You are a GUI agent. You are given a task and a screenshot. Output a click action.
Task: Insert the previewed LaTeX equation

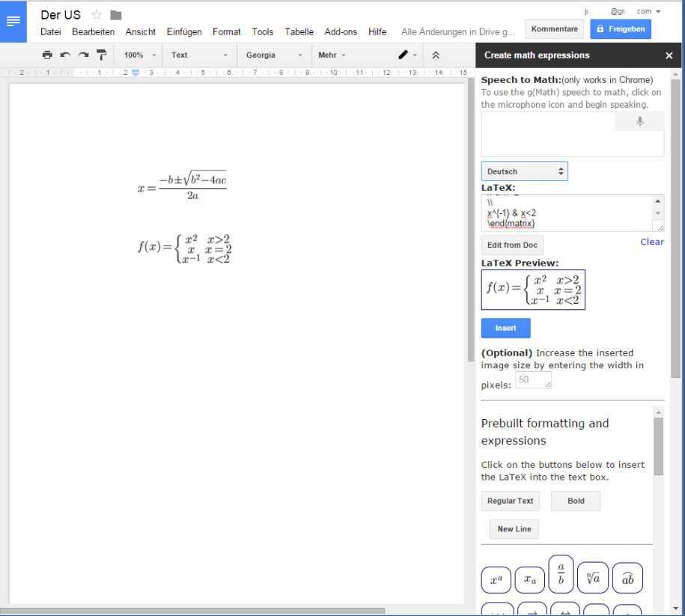click(x=505, y=328)
